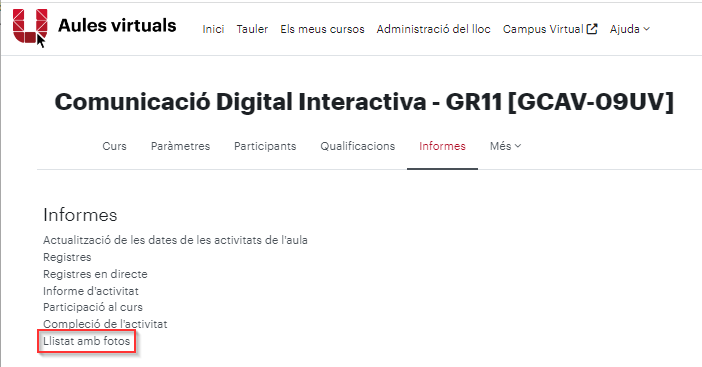The height and width of the screenshot is (367, 702).
Task: Switch to the Curs tab
Action: click(x=115, y=146)
